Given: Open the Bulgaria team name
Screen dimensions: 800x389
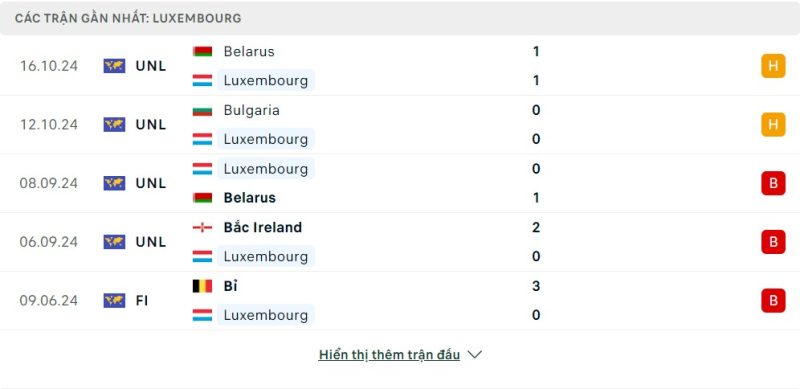Looking at the screenshot, I should pyautogui.click(x=252, y=110).
